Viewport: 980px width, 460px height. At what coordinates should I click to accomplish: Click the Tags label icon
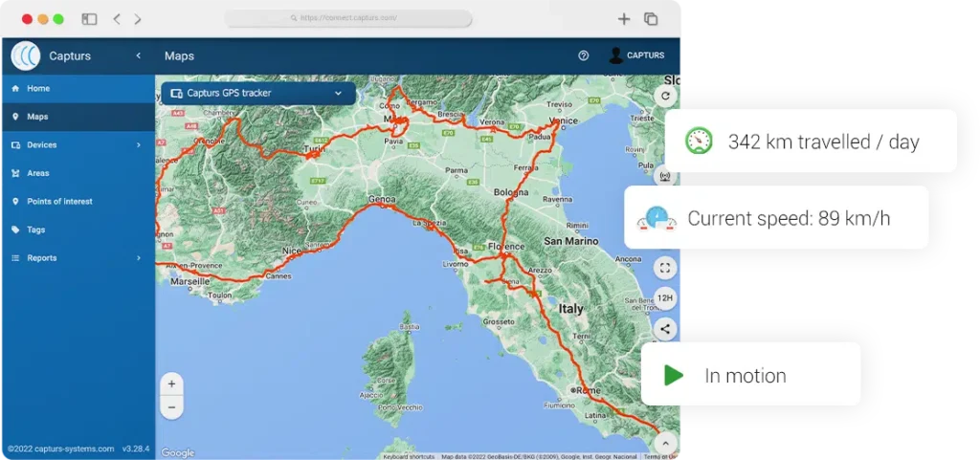coord(15,230)
